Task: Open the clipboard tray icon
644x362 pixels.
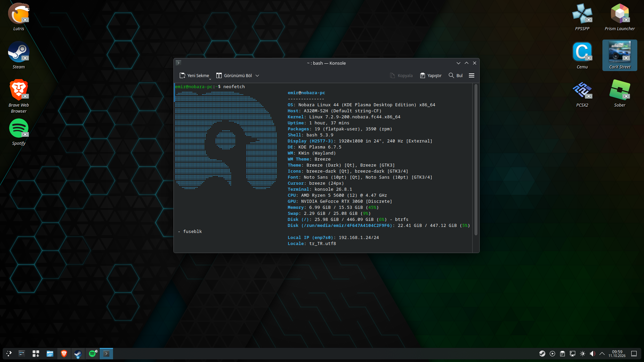Action: (x=562, y=354)
